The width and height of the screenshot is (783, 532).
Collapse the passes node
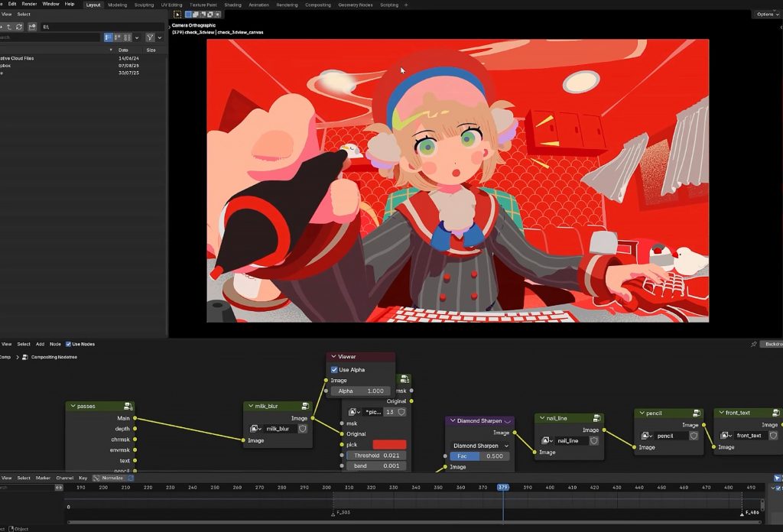click(73, 406)
